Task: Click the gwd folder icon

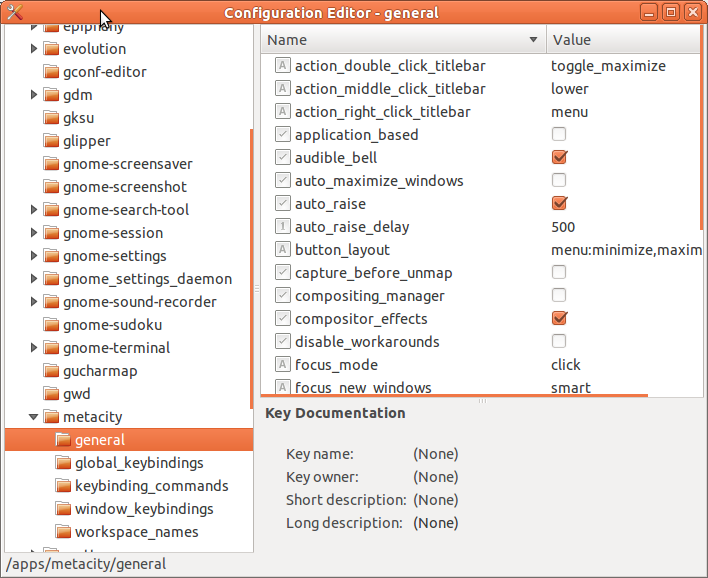Action: click(51, 394)
